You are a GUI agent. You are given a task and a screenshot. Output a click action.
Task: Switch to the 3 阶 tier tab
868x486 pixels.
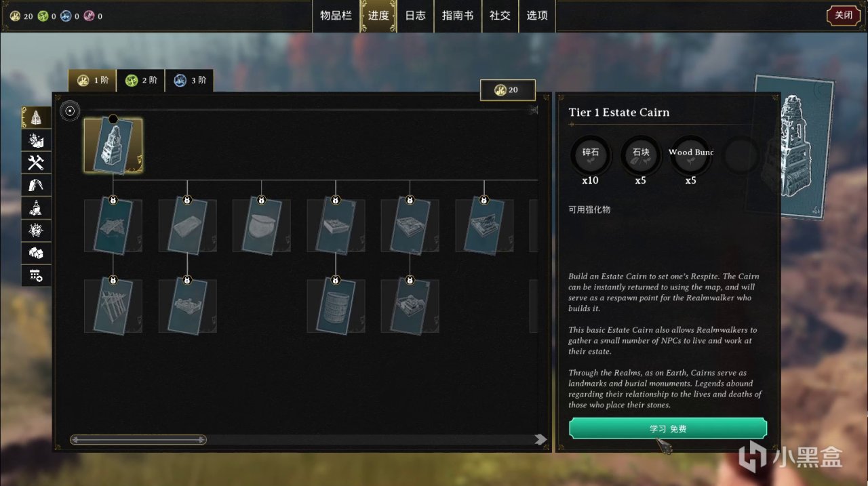click(x=189, y=80)
